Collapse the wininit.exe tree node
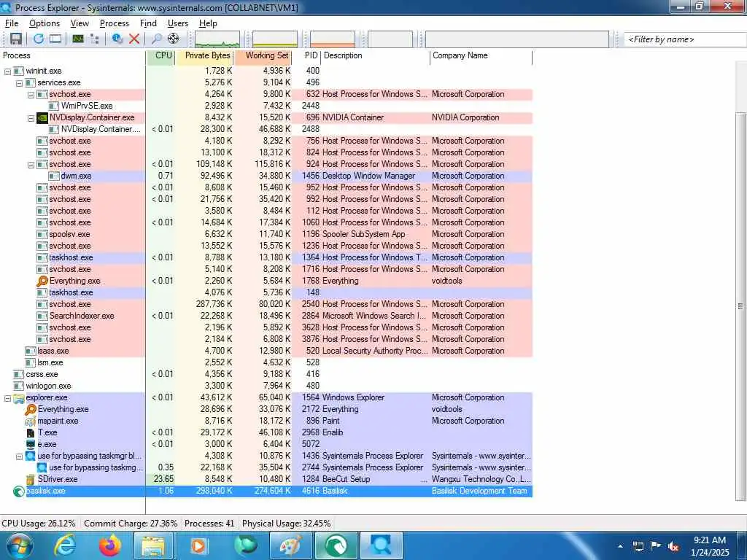 [x=7, y=71]
